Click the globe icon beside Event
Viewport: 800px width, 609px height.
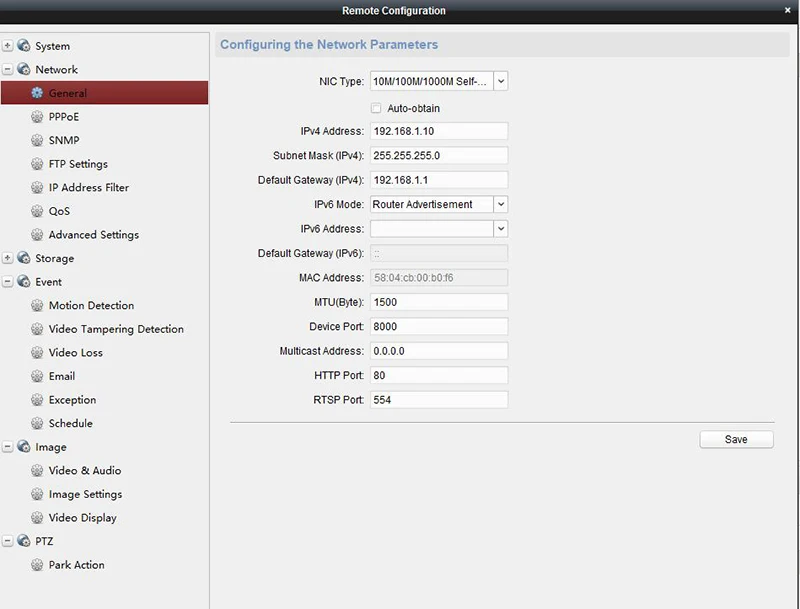[x=23, y=282]
